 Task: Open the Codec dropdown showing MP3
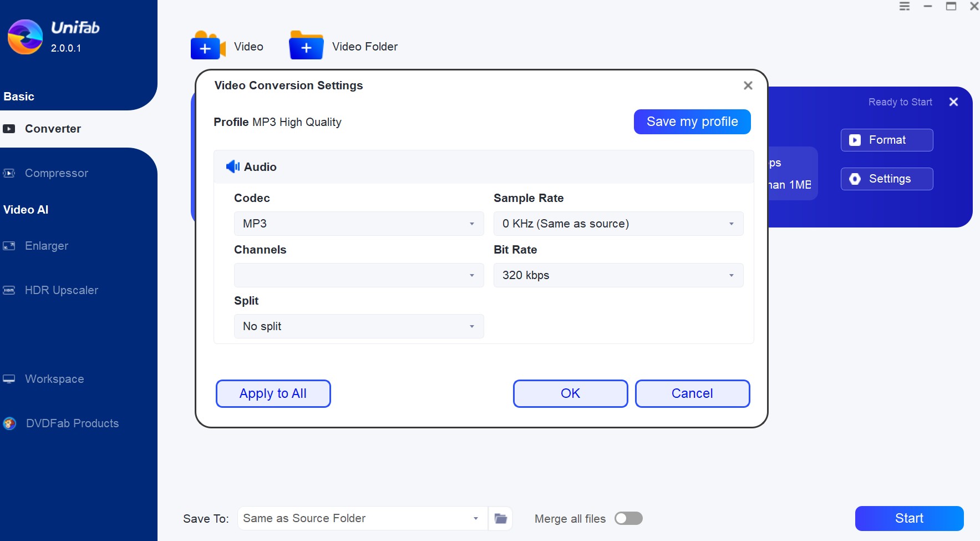point(359,224)
